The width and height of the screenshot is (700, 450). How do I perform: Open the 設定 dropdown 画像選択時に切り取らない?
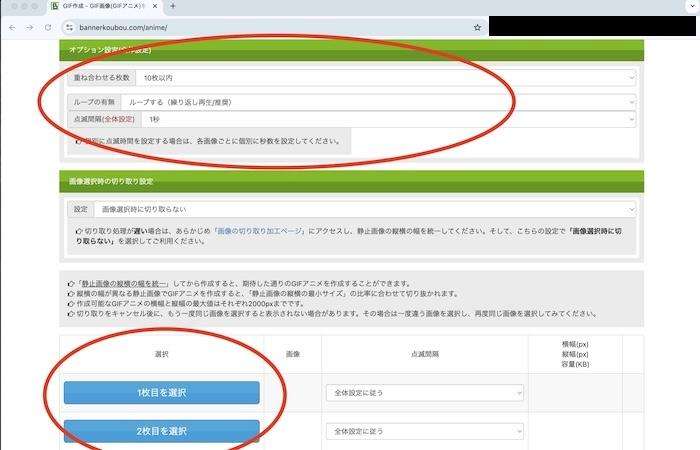point(365,209)
